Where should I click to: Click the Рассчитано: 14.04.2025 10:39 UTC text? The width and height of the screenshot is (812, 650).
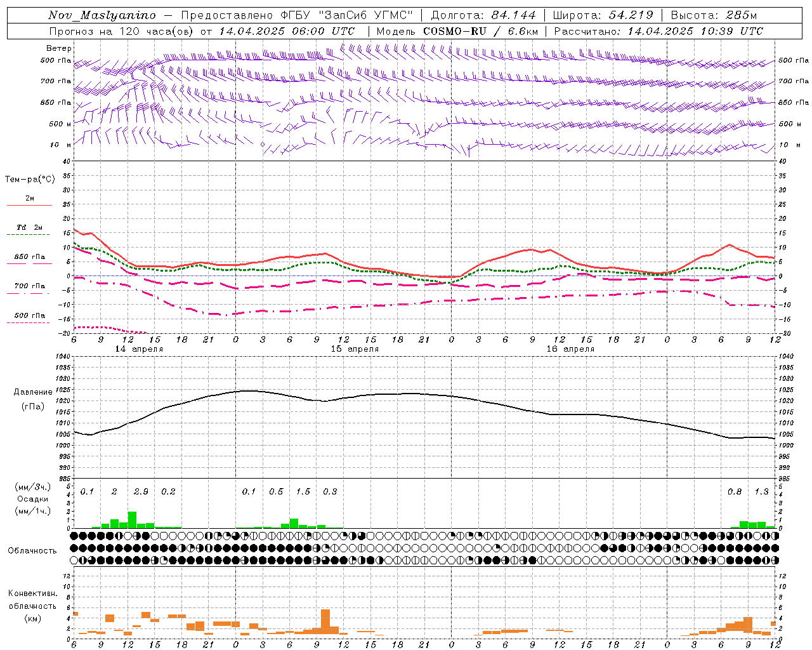click(x=658, y=31)
